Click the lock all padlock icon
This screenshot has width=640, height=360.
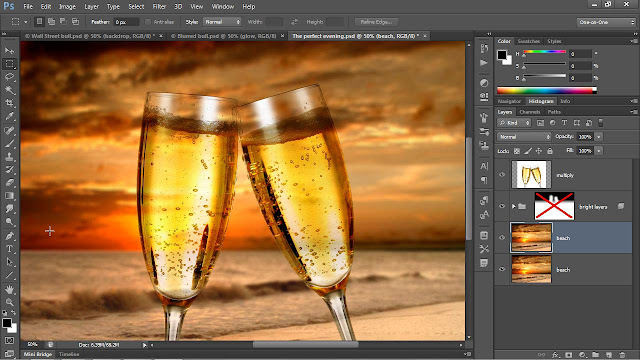pos(550,151)
